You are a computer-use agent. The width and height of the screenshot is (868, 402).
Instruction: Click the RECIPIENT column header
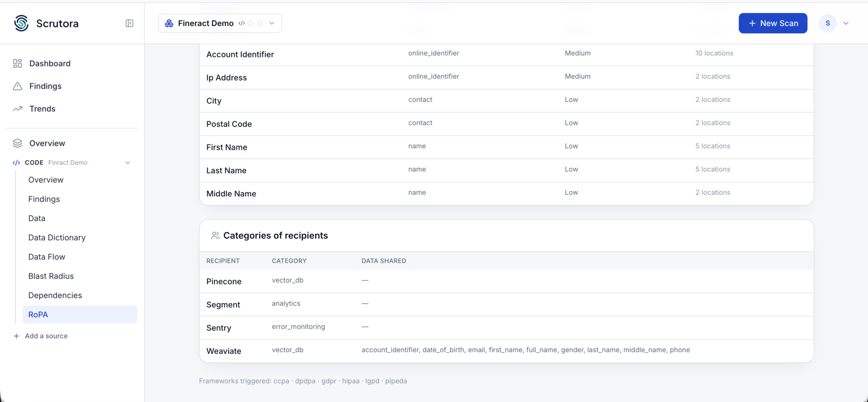(223, 261)
